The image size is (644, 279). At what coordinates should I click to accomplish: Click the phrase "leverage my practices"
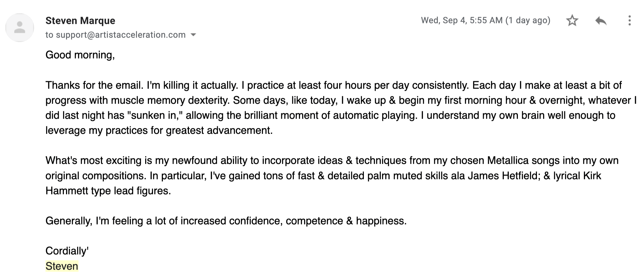97,130
